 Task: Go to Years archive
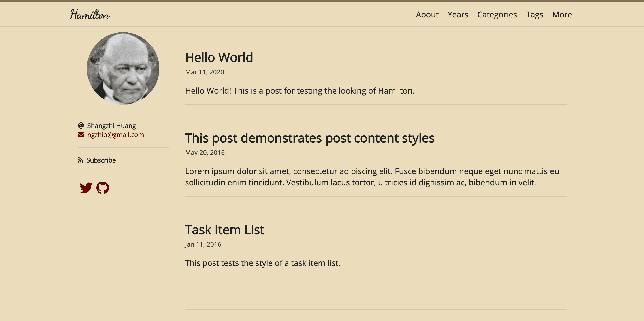point(458,15)
